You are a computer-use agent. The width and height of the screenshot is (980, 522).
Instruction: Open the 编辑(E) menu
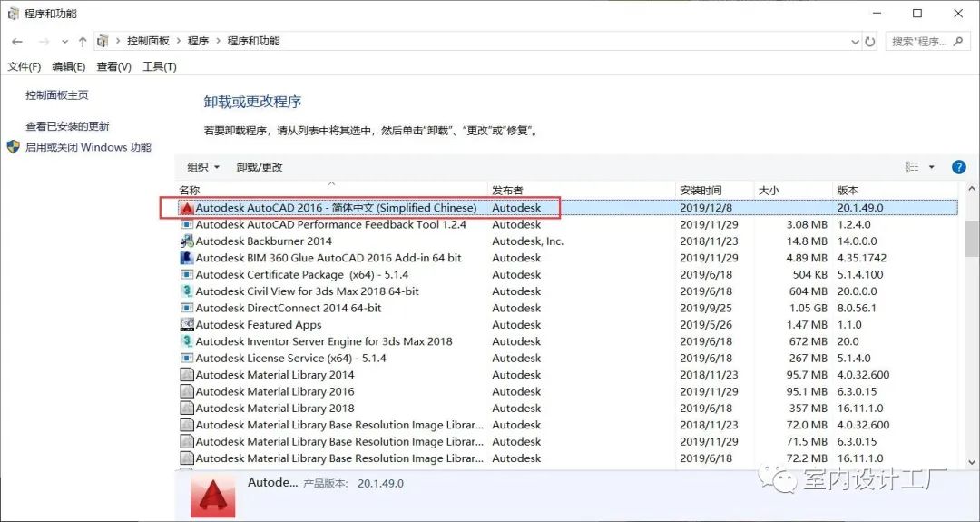tap(69, 66)
